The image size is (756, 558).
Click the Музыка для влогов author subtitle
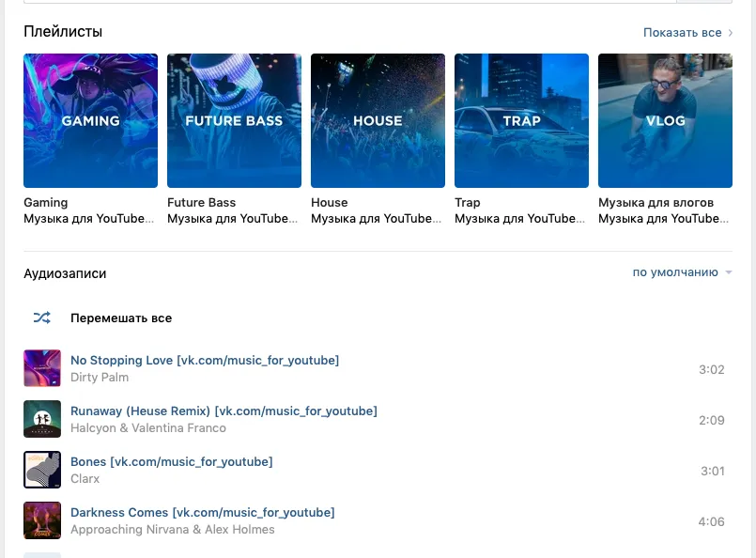coord(664,219)
